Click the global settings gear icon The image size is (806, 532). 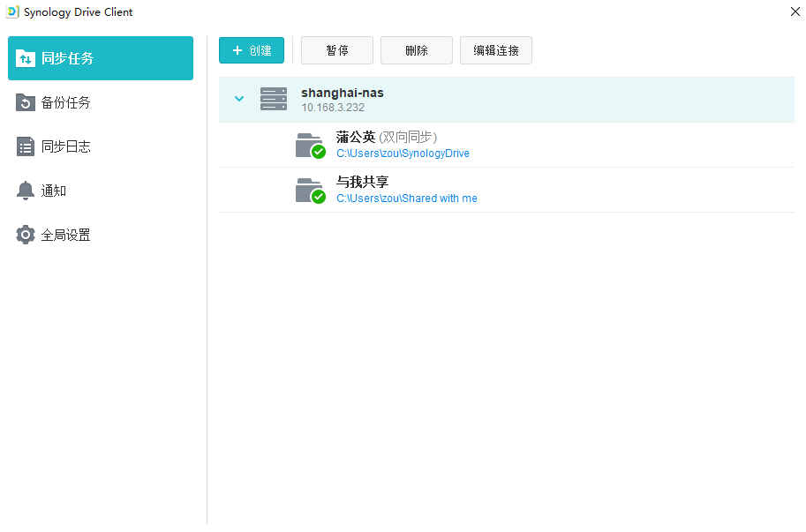pos(26,236)
